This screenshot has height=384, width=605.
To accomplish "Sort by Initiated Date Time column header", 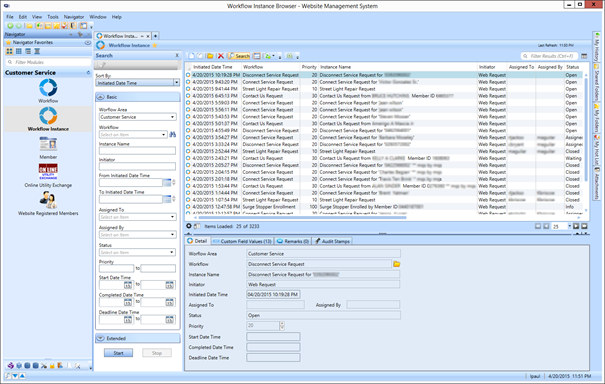I will [x=216, y=67].
